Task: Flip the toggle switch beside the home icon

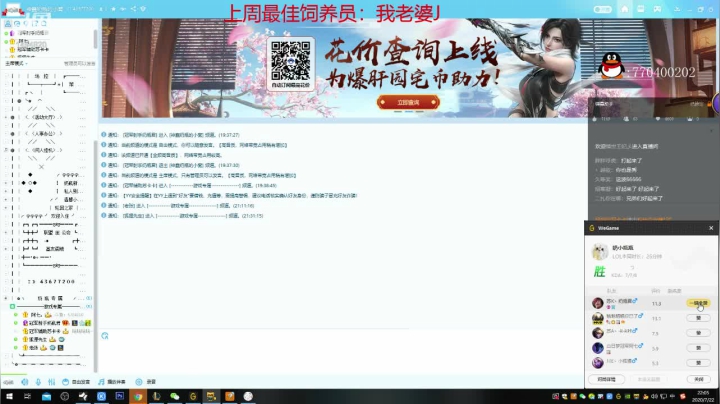Action: pos(602,9)
